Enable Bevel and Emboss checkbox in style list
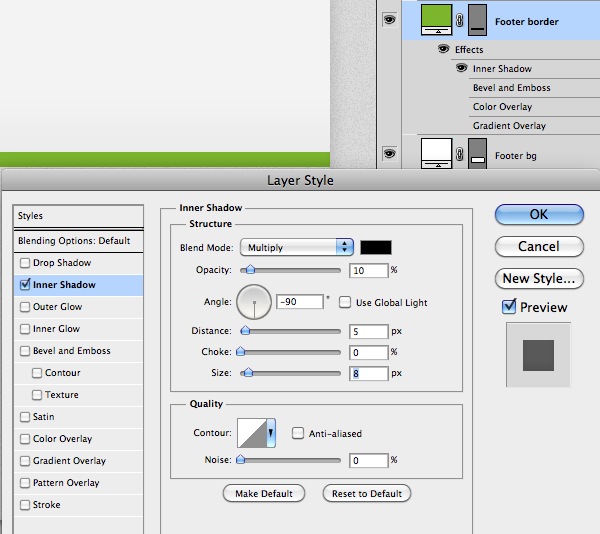This screenshot has height=534, width=600. click(25, 351)
